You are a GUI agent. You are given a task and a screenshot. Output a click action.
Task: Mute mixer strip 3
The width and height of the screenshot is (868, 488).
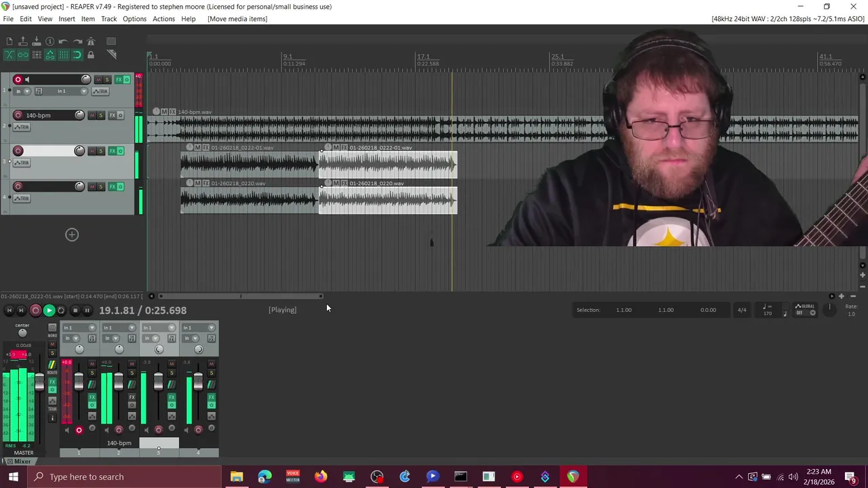pos(172,364)
